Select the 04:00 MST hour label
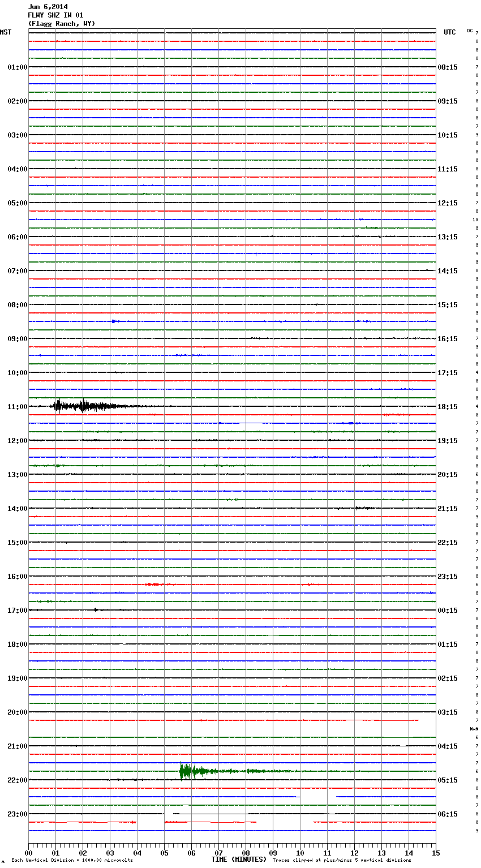This screenshot has height=868, width=481. tap(18, 169)
